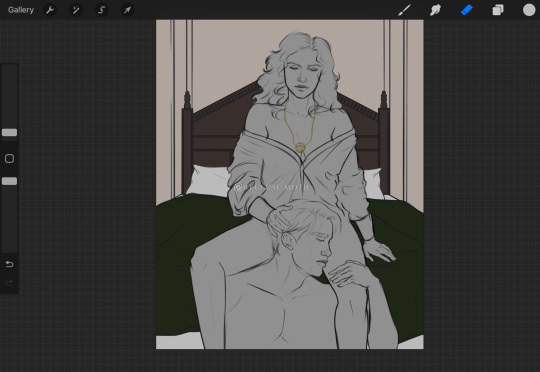Open the Actions wrench menu
540x372 pixels.
click(x=50, y=10)
